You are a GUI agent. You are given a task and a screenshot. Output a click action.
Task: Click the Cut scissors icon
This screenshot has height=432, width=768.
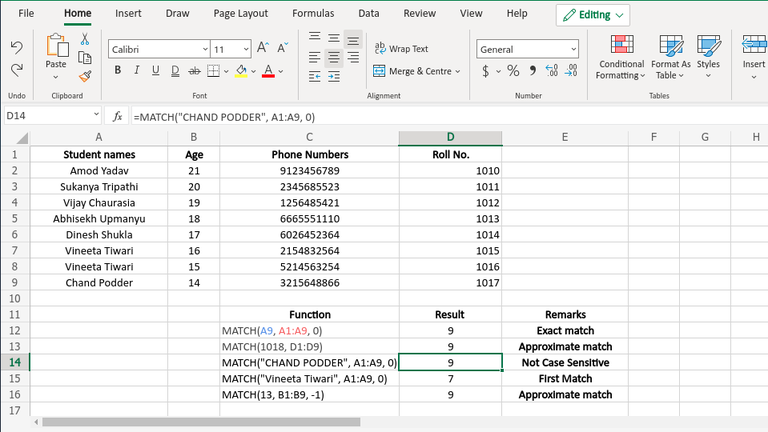click(x=85, y=40)
